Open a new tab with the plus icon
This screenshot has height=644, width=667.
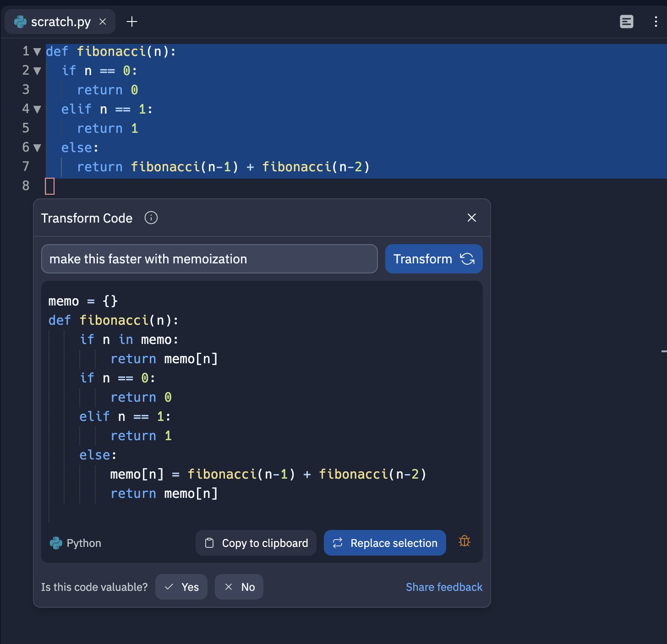[x=132, y=21]
